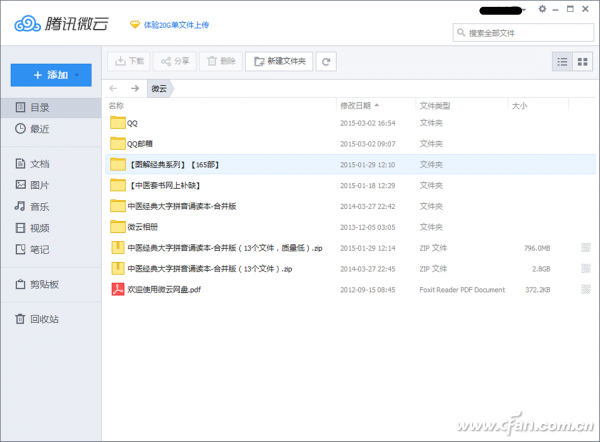Show QR code for 2.8GB zip

(586, 269)
